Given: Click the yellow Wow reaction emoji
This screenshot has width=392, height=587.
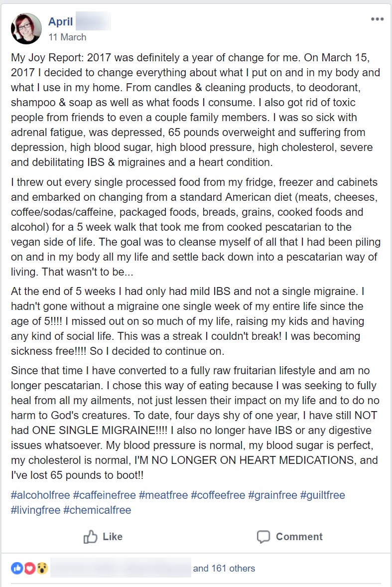Looking at the screenshot, I should click(x=42, y=568).
